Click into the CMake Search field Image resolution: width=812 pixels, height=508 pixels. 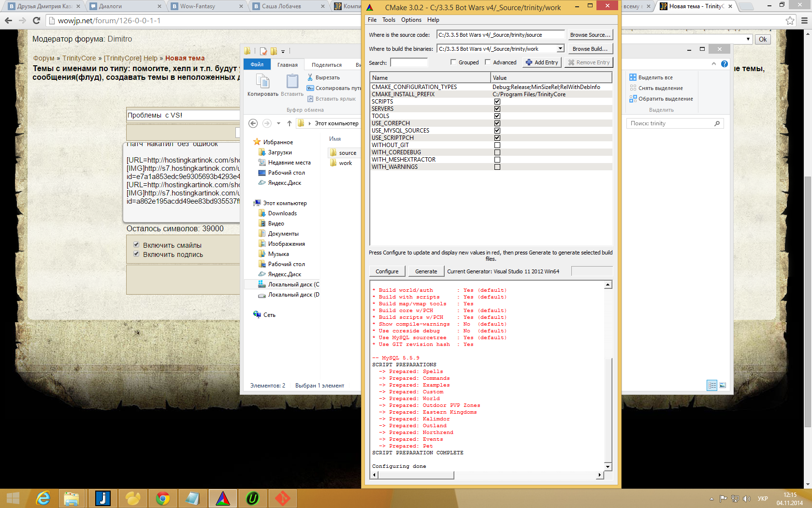point(409,62)
